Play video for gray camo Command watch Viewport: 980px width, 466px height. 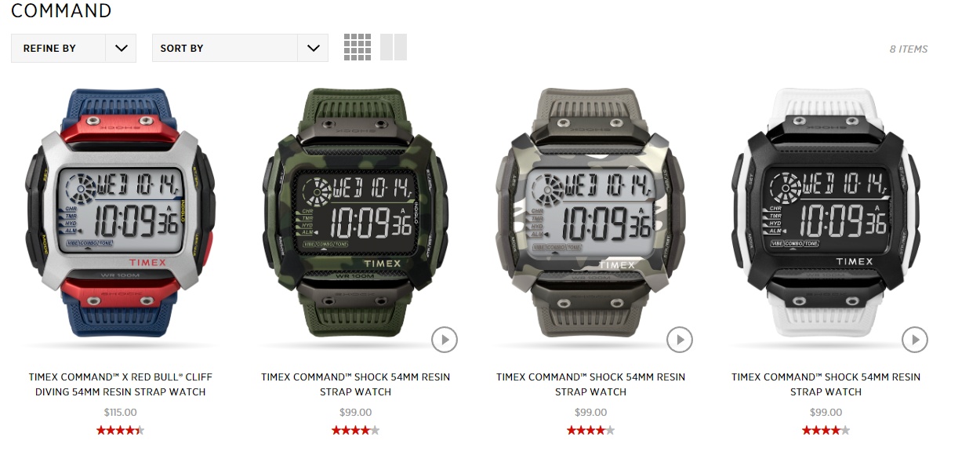point(680,340)
